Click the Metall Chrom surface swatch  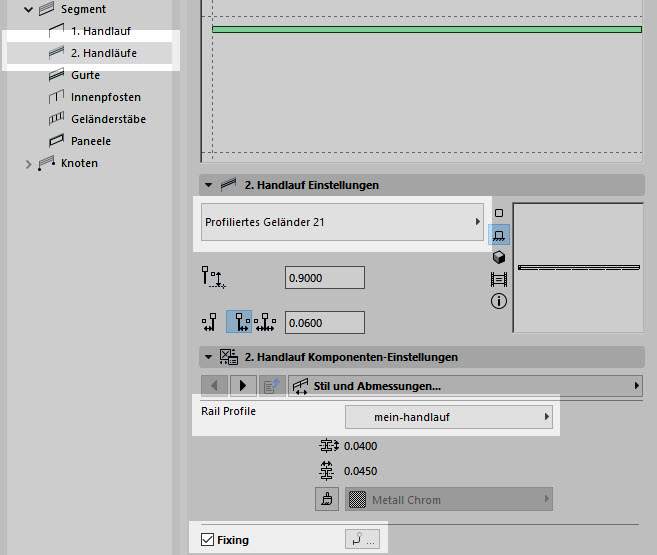(x=357, y=499)
